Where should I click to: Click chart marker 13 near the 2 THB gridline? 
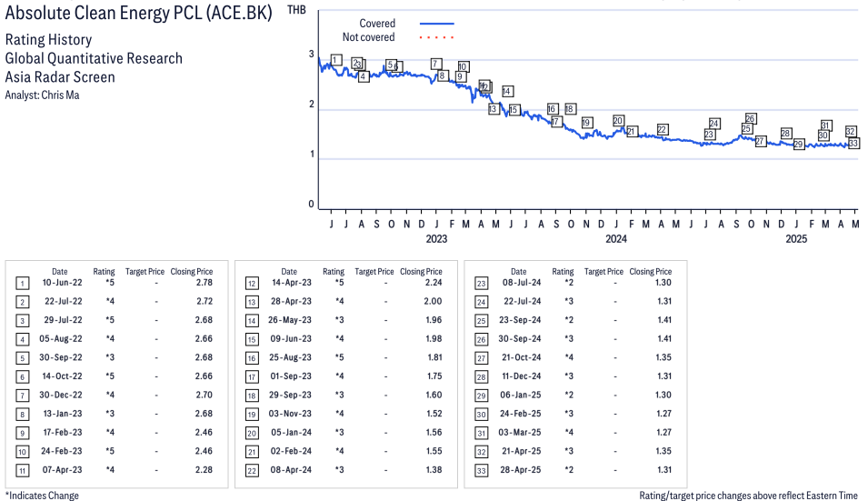coord(494,110)
